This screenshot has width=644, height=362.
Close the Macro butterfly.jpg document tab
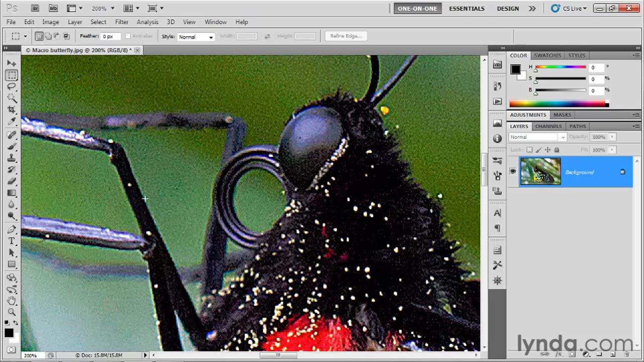pos(137,50)
